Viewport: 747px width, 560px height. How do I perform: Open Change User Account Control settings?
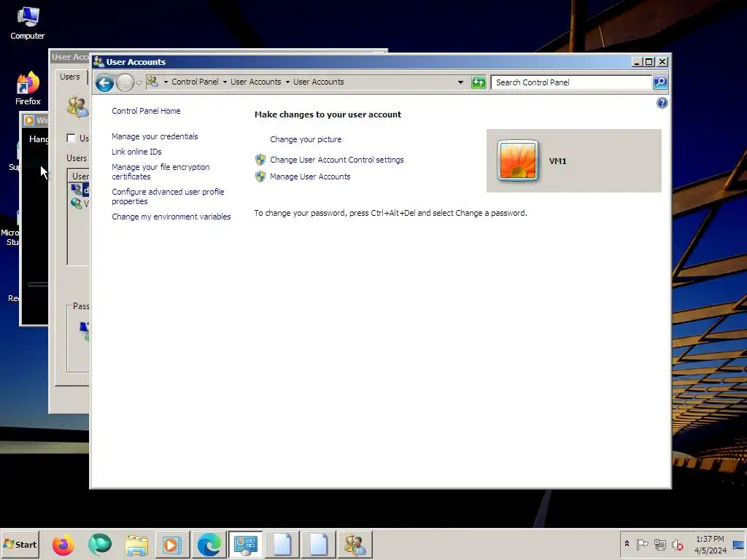(336, 160)
